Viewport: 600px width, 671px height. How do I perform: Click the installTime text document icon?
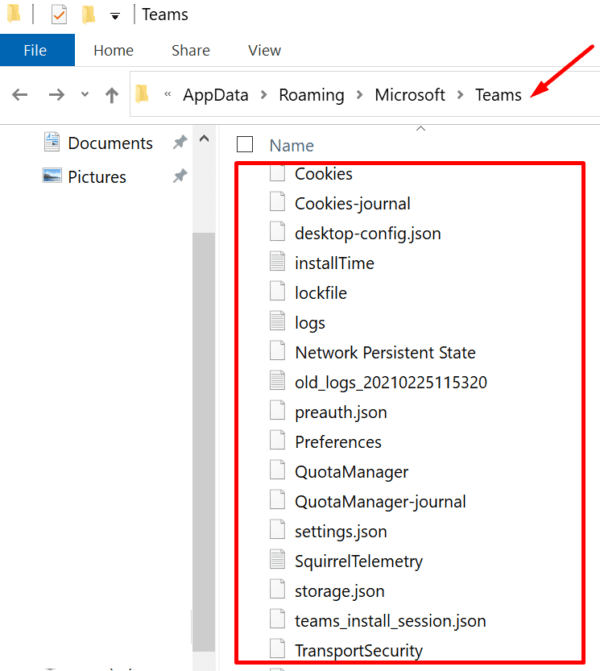277,261
